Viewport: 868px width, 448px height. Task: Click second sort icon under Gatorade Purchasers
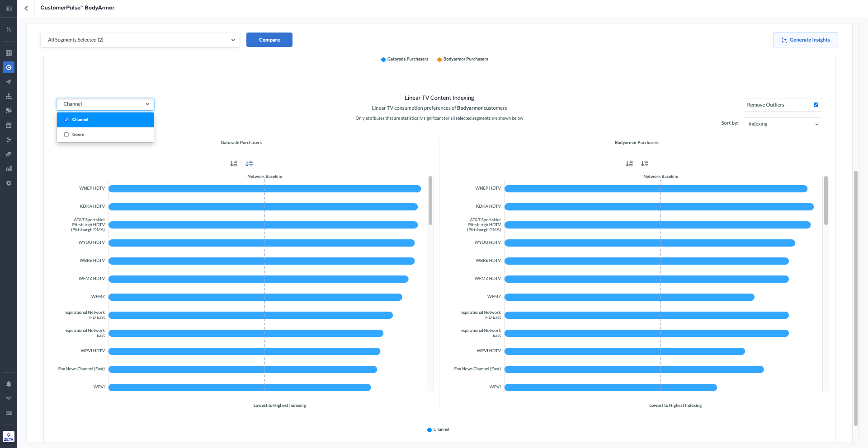249,163
